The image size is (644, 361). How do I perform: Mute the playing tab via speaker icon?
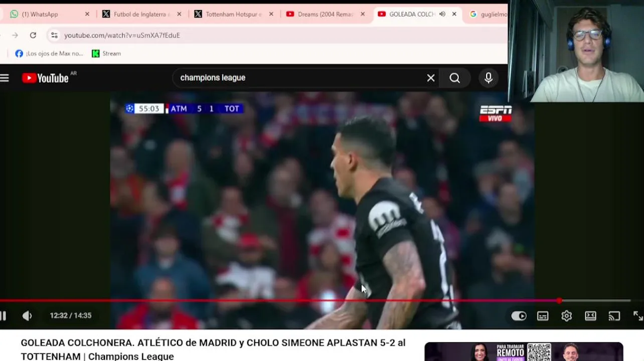tap(442, 14)
